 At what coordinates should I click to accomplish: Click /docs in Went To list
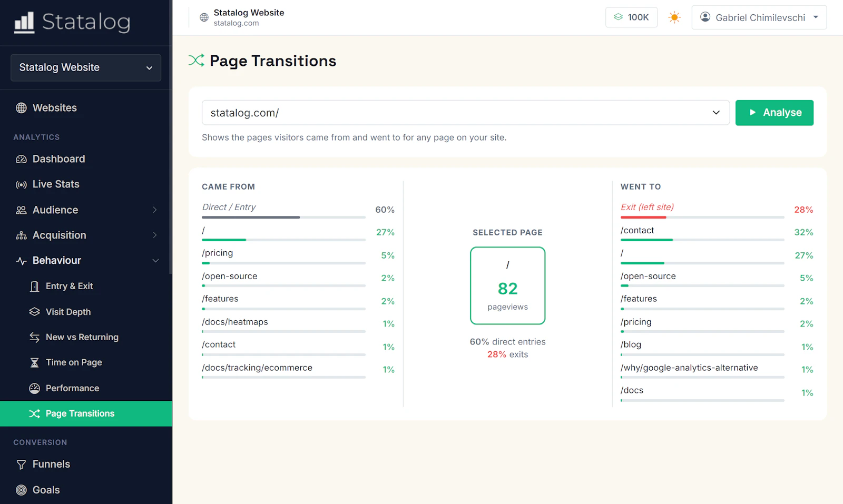click(632, 391)
